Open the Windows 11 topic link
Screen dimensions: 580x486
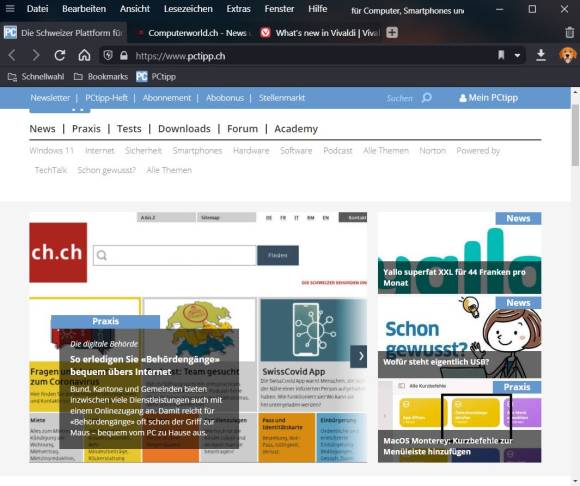[x=52, y=151]
